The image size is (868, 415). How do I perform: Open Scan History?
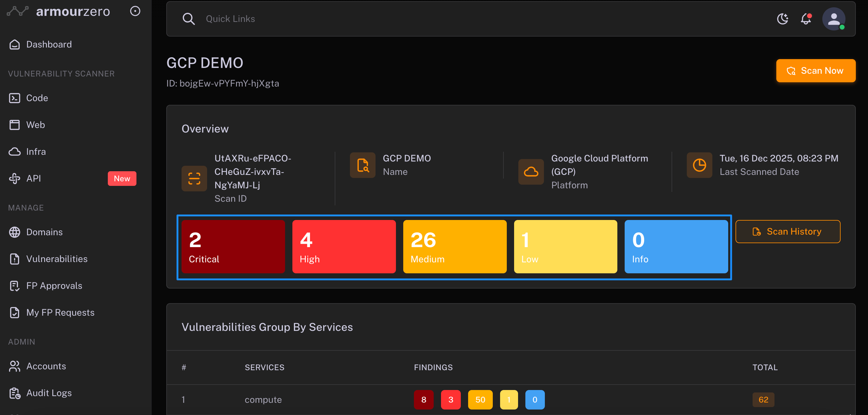click(x=788, y=232)
